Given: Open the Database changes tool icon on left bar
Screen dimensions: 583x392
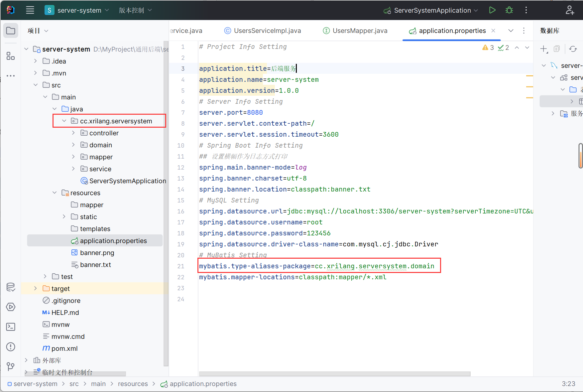Looking at the screenshot, I should pos(11,287).
